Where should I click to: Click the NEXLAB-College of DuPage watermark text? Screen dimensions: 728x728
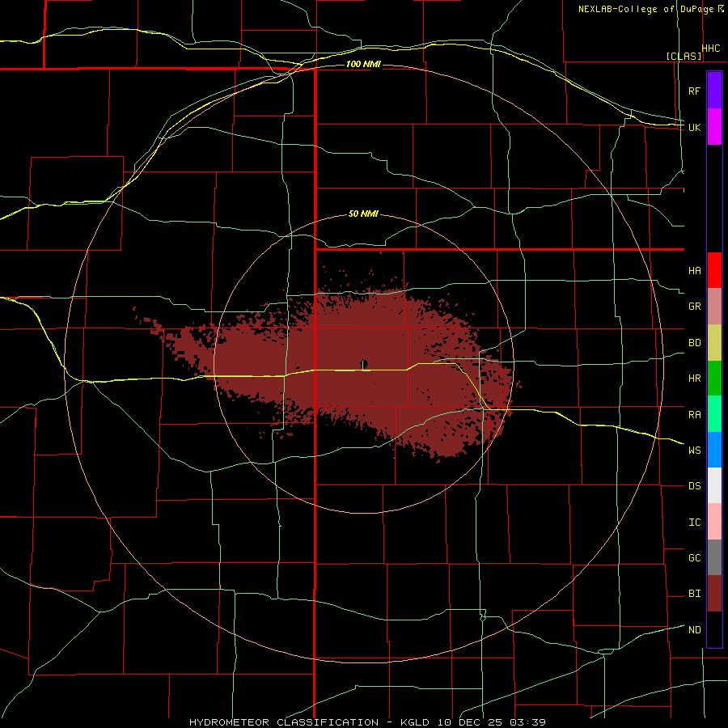click(x=645, y=9)
